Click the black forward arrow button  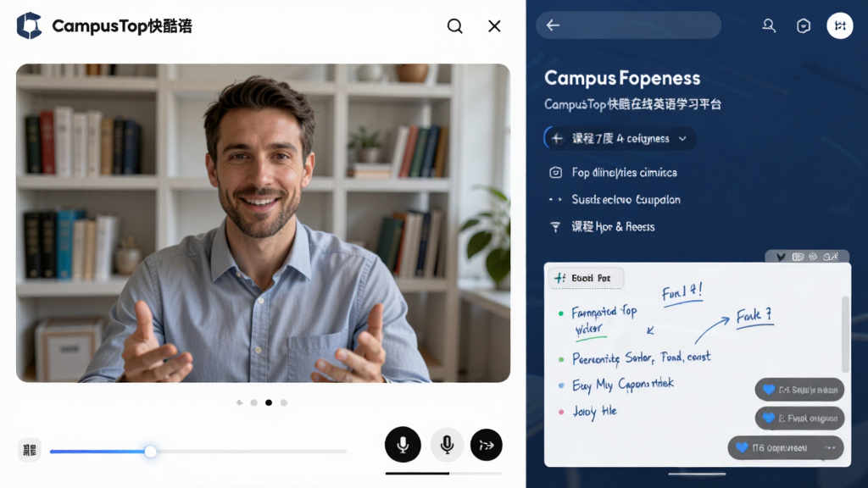tap(486, 445)
